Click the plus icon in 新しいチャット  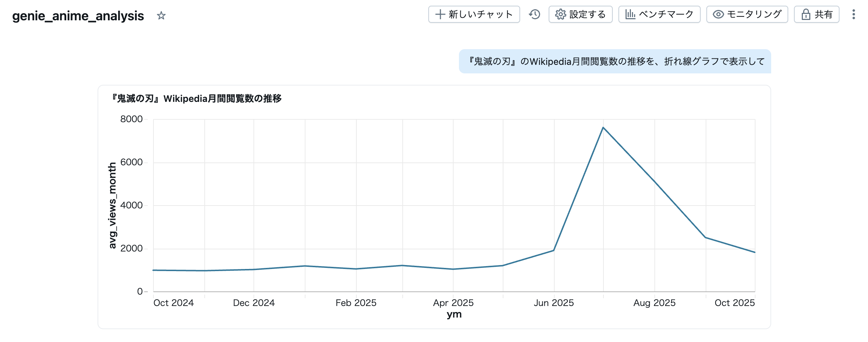[x=440, y=14]
